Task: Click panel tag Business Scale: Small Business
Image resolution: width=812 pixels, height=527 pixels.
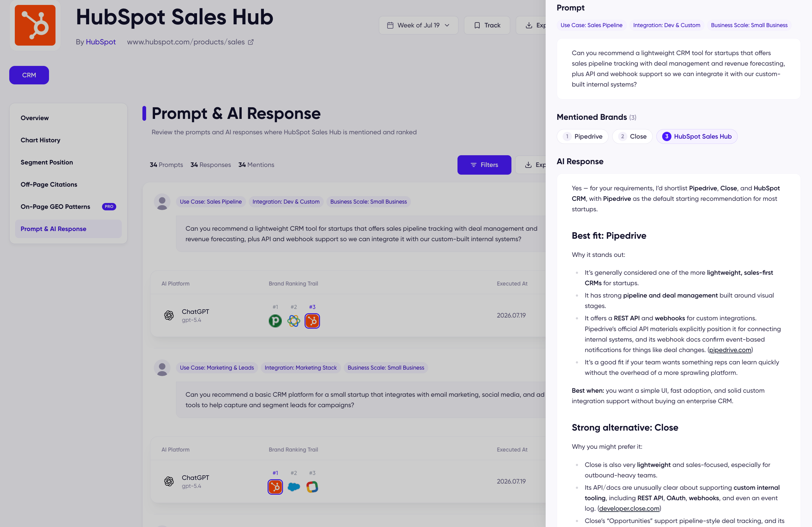Action: tap(749, 25)
